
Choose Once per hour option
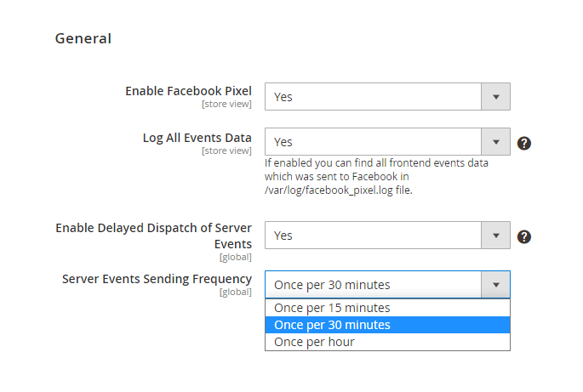click(387, 342)
